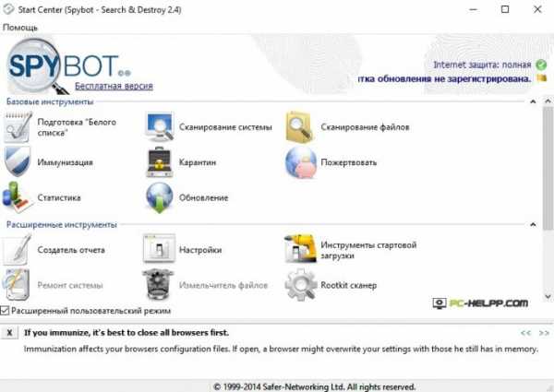The height and width of the screenshot is (392, 554).
Task: Open the Статистика chart icon
Action: pyautogui.click(x=18, y=197)
